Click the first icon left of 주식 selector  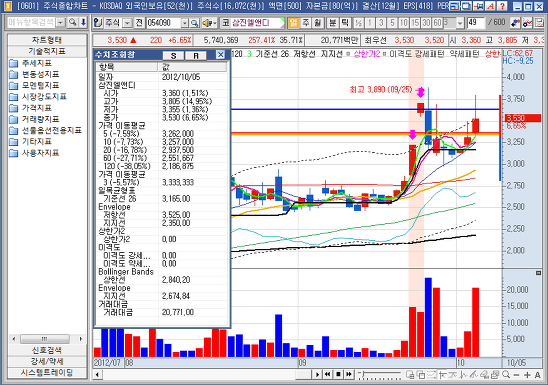(x=98, y=23)
